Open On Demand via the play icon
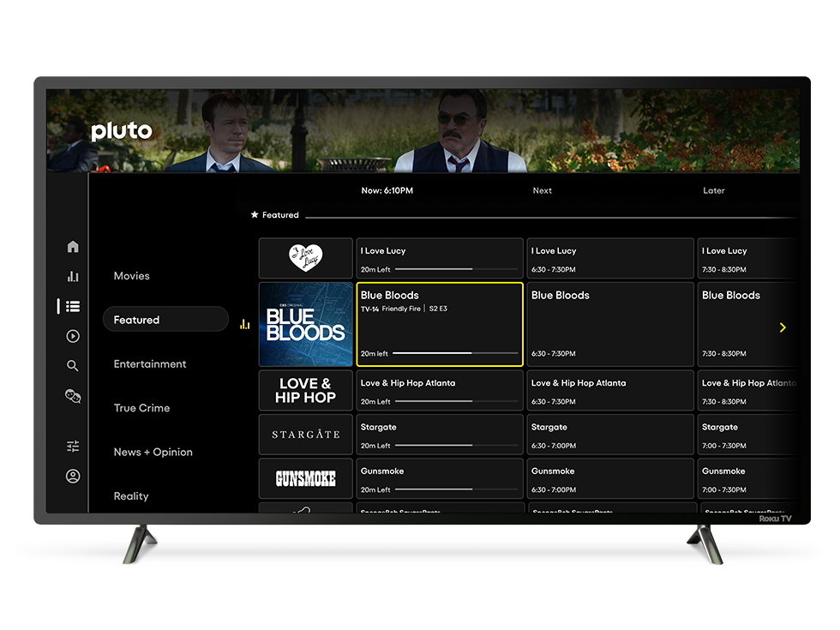840x630 pixels. tap(72, 336)
